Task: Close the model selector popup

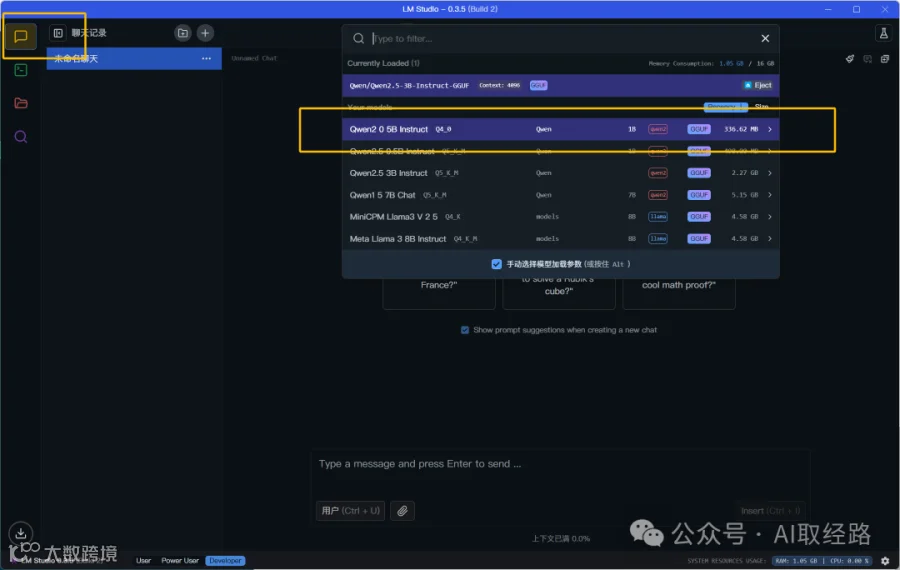Action: 765,38
